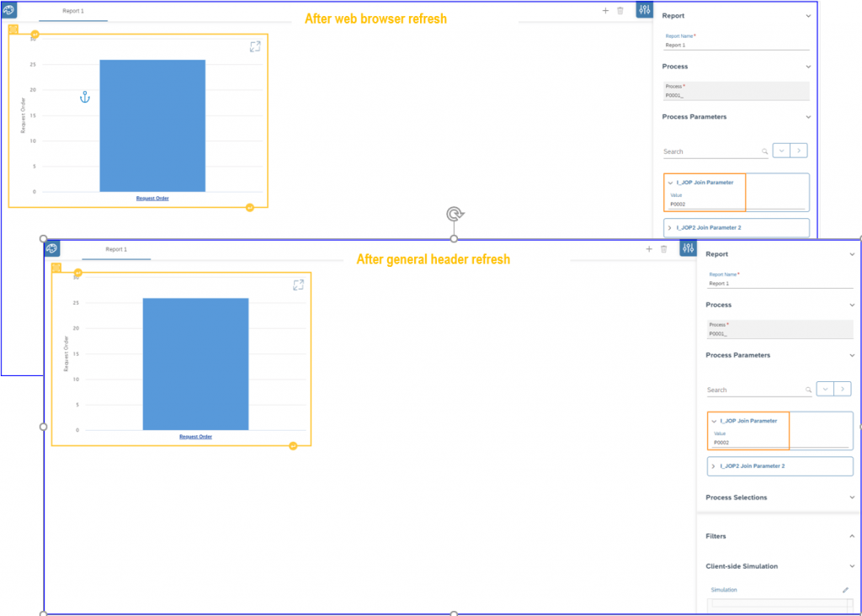
Task: Expand the Process Selections section
Action: pyautogui.click(x=852, y=497)
